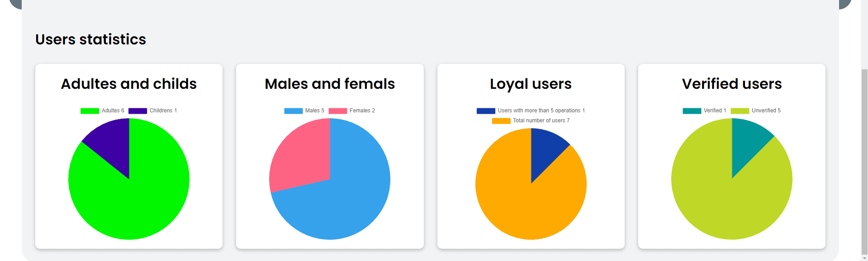Toggle the Verified legend teal swatch
868x261 pixels.
[x=692, y=111]
